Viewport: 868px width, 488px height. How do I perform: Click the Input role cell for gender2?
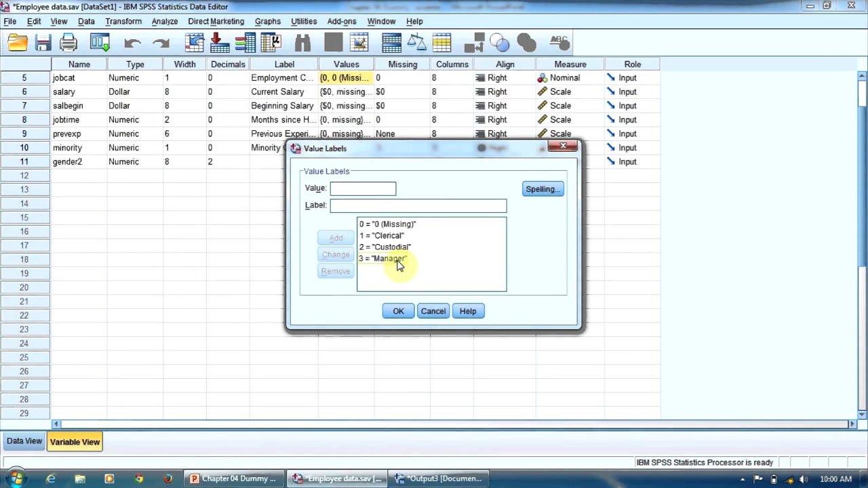pyautogui.click(x=632, y=162)
